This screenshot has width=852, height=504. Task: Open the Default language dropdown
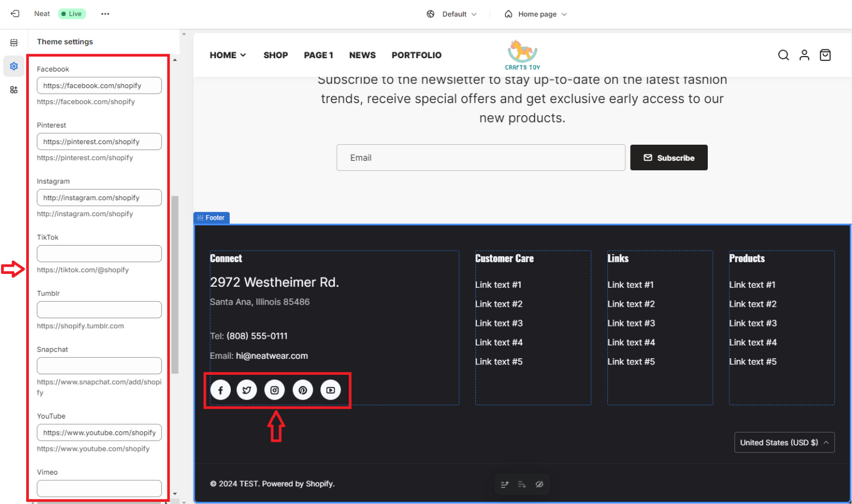coord(452,14)
